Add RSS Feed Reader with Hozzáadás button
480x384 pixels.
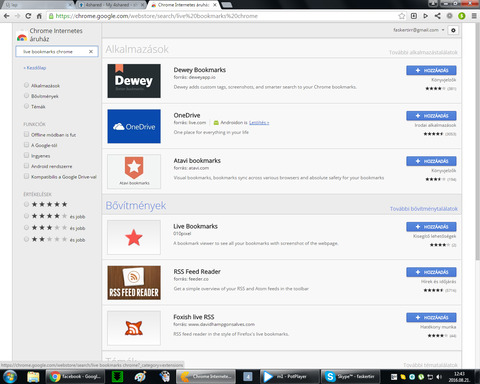pyautogui.click(x=431, y=272)
